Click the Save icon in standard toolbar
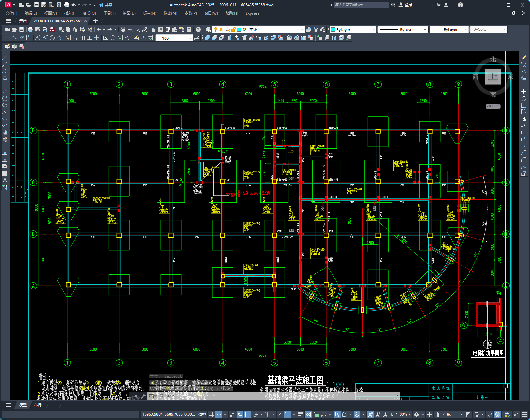Image resolution: width=530 pixels, height=420 pixels. pos(22,29)
